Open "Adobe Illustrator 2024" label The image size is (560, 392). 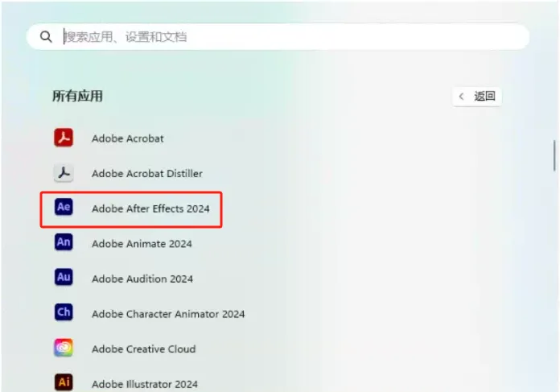tap(145, 384)
